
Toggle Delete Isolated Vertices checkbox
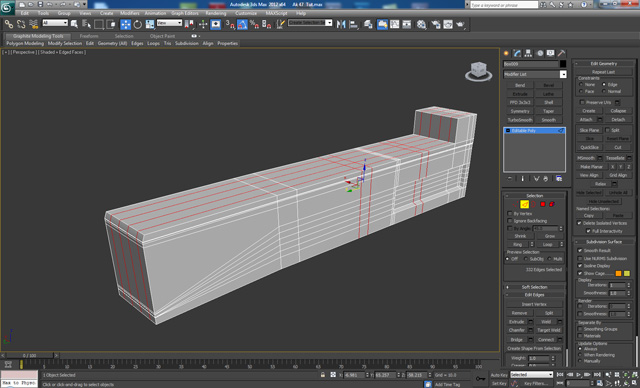pos(579,223)
